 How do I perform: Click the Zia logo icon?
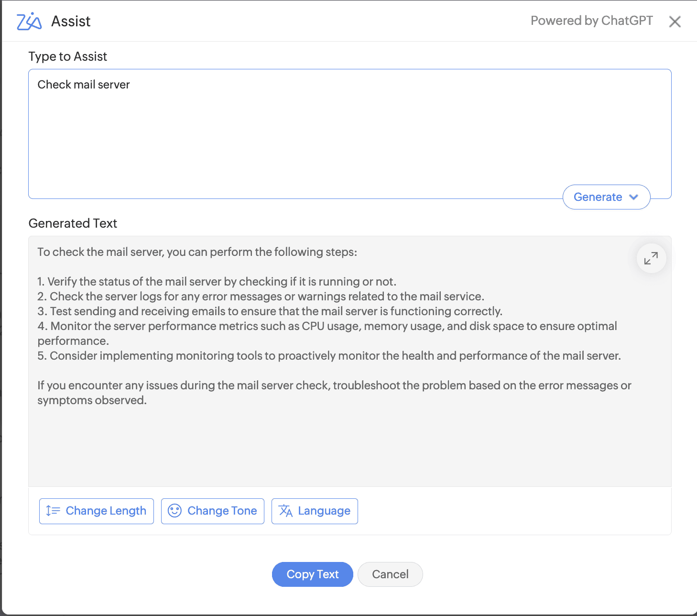coord(29,22)
